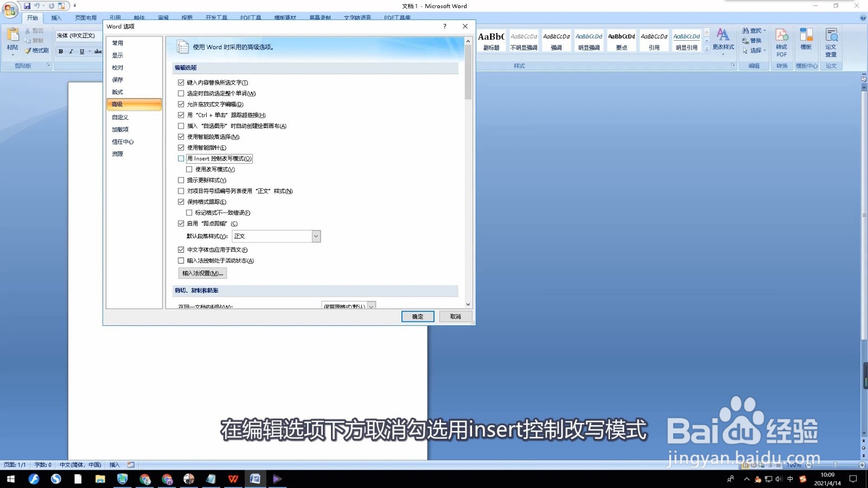
Task: Apply the 副标题 style from gallery
Action: coord(492,41)
